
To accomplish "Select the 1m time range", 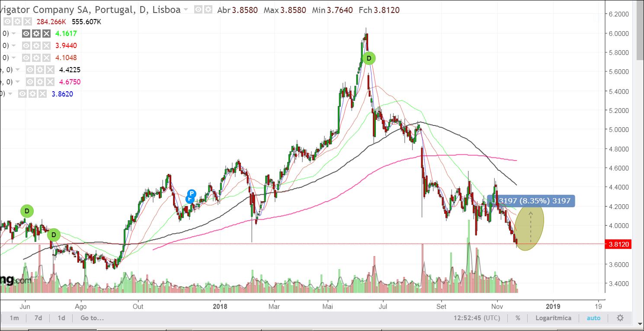I will coord(14,318).
